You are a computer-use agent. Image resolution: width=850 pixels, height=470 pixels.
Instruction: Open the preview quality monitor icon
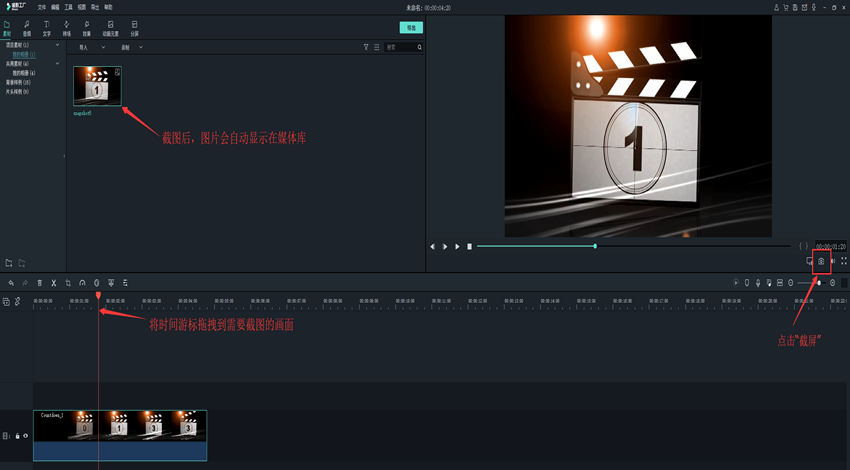(809, 261)
